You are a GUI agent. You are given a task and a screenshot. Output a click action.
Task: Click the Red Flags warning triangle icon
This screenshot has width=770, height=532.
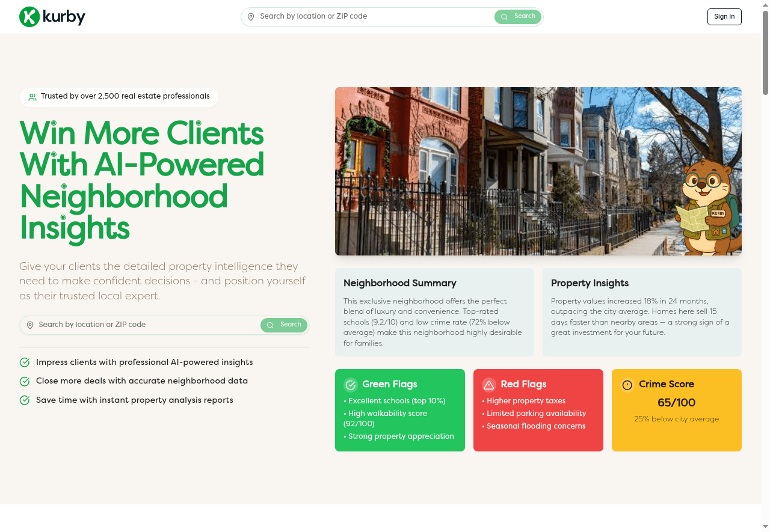tap(489, 385)
